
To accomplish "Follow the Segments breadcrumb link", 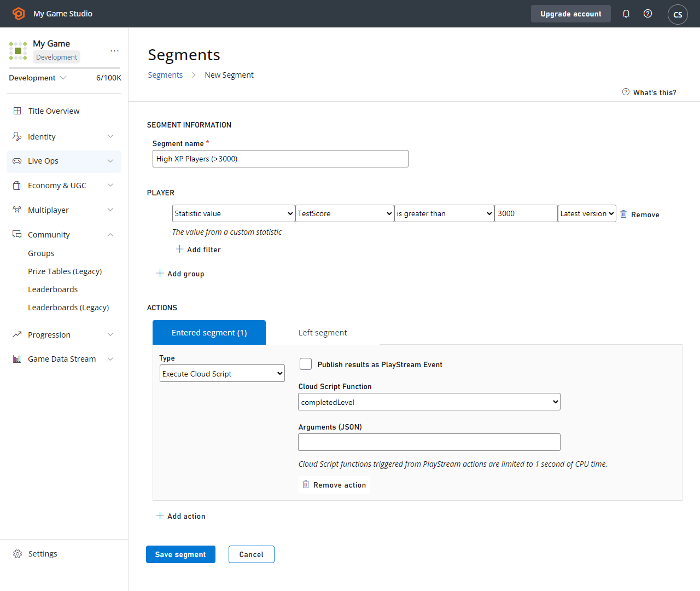I will tap(165, 75).
